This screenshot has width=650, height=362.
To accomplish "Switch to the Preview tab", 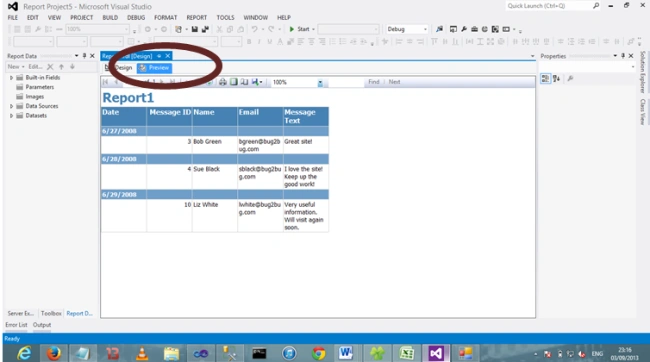I will tap(155, 68).
